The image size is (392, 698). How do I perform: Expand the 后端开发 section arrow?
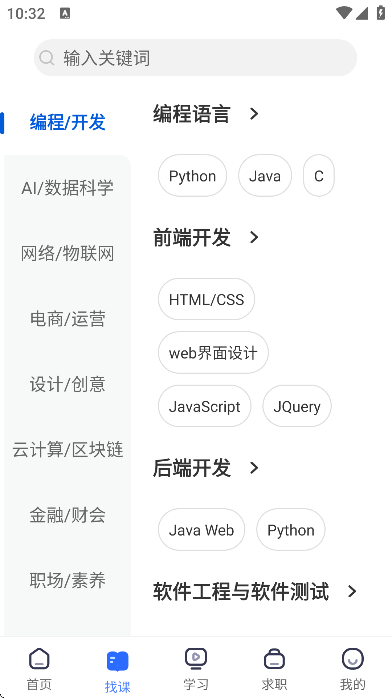[x=254, y=468]
